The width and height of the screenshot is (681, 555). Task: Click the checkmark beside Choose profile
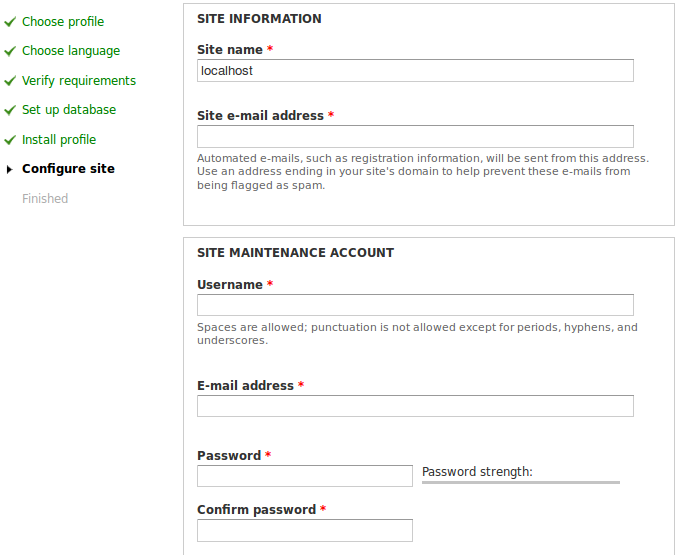pyautogui.click(x=10, y=22)
